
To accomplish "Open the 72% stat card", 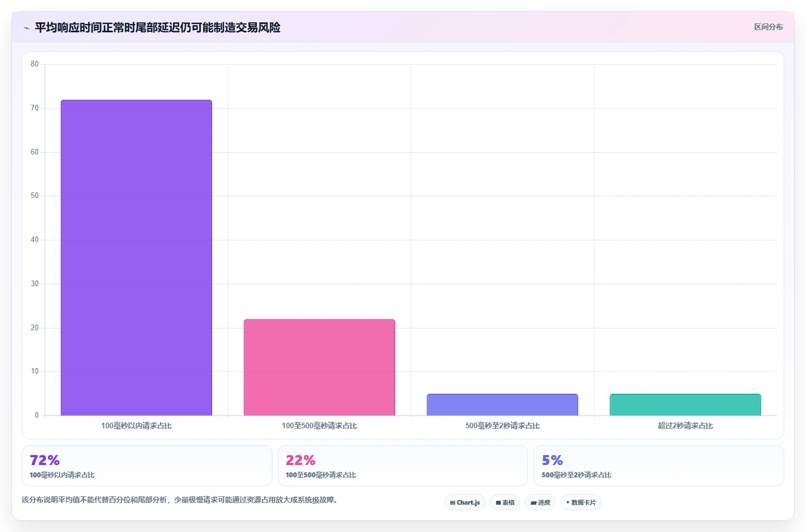I will [x=147, y=466].
